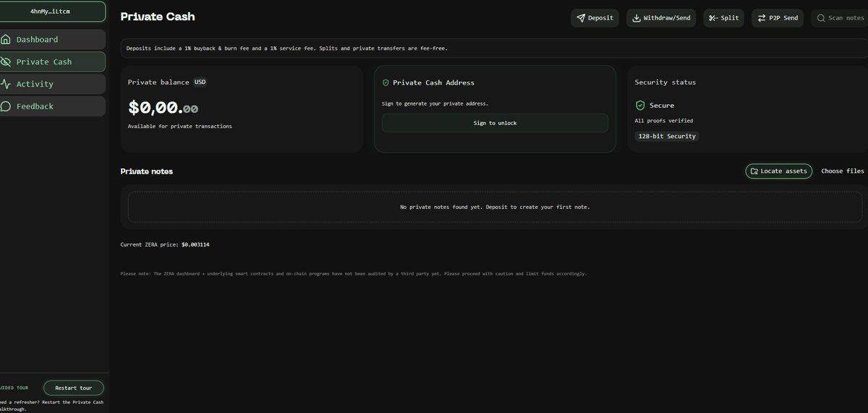The image size is (868, 413).
Task: Click the paper plane icon on Deposit
Action: pos(581,18)
